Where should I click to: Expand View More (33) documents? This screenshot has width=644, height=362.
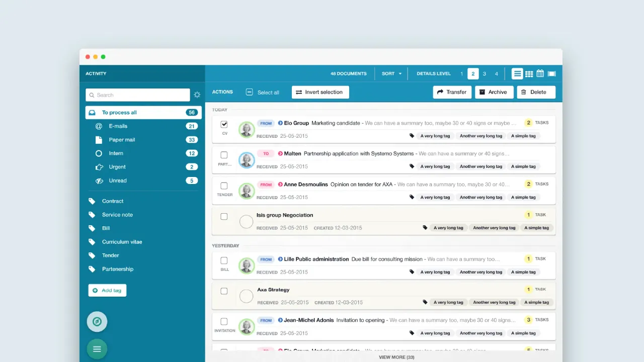[396, 357]
